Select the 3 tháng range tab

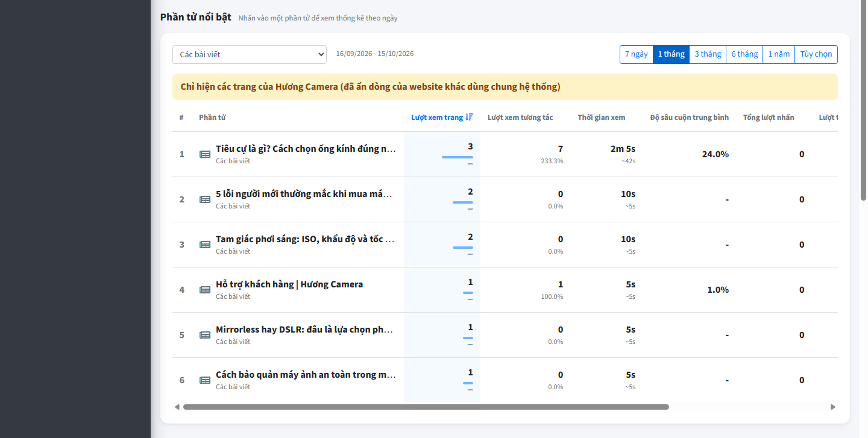(708, 54)
